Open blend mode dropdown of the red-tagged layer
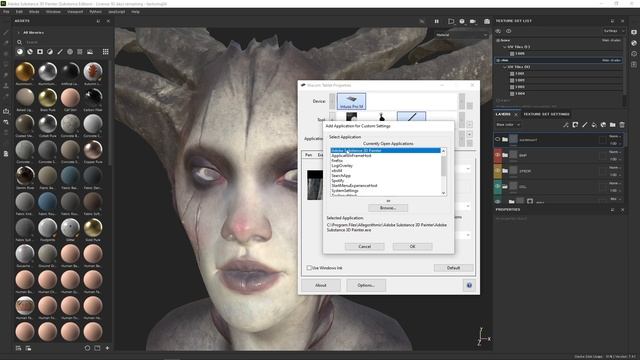The width and height of the screenshot is (640, 360). click(x=615, y=152)
